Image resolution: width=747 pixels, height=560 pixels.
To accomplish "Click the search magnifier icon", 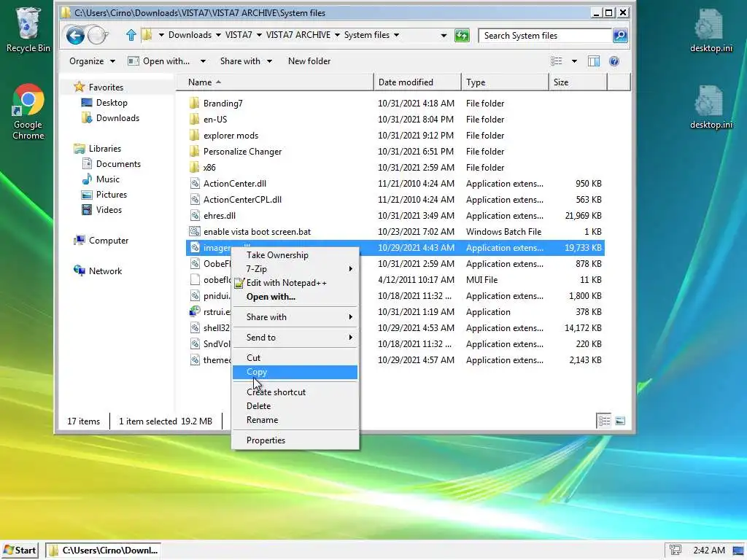I will 620,35.
